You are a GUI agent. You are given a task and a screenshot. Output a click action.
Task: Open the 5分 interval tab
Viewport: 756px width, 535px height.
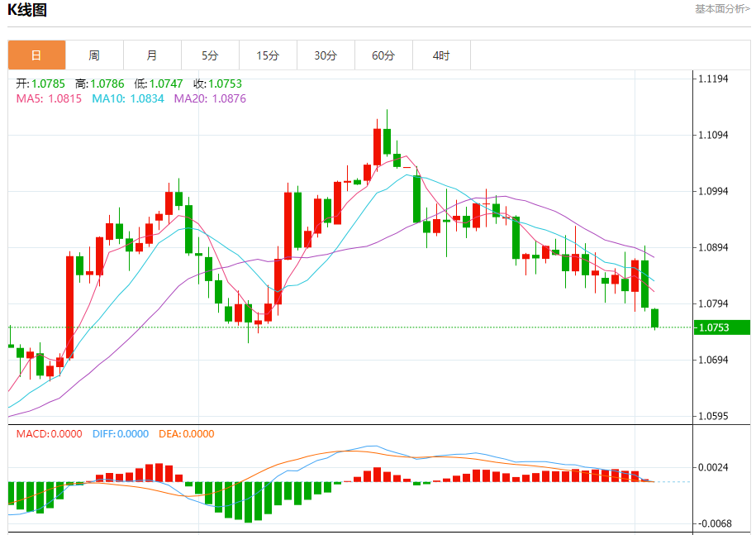tap(210, 55)
